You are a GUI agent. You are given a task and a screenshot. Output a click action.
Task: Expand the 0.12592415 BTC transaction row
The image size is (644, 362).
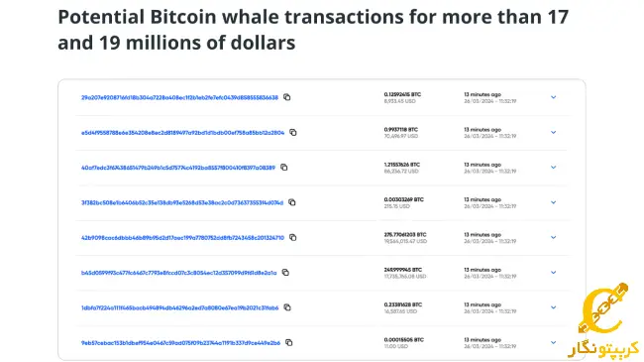click(x=553, y=97)
